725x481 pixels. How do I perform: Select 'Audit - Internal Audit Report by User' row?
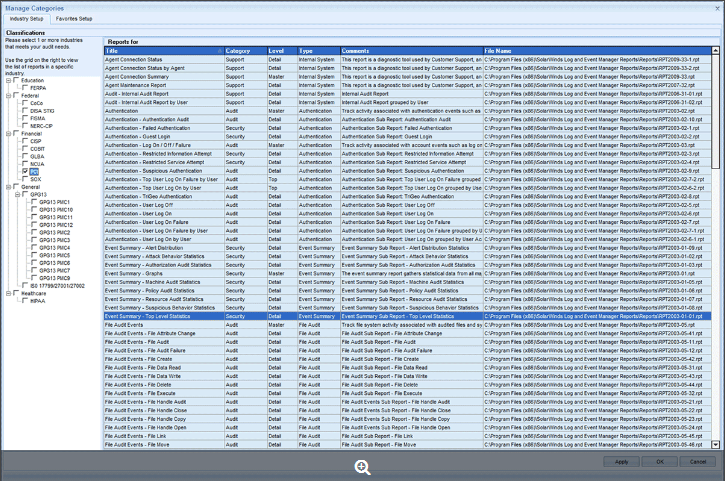pyautogui.click(x=407, y=102)
